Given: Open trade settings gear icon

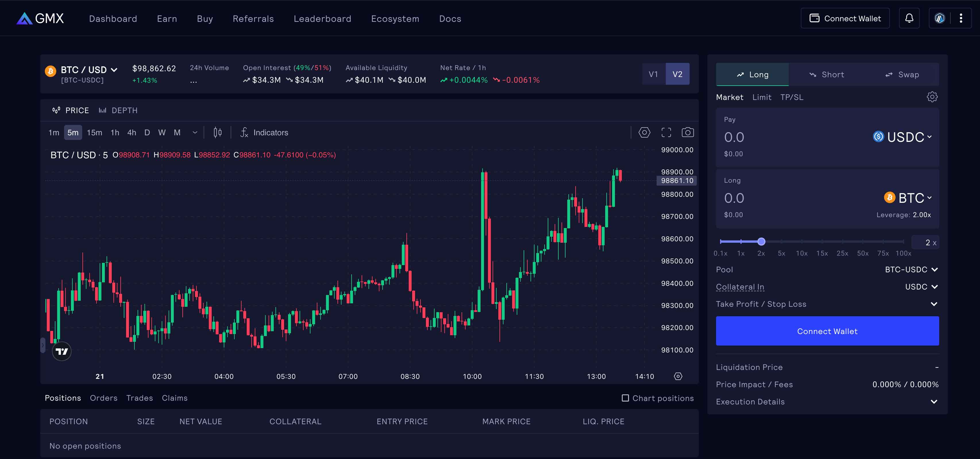Looking at the screenshot, I should (932, 97).
